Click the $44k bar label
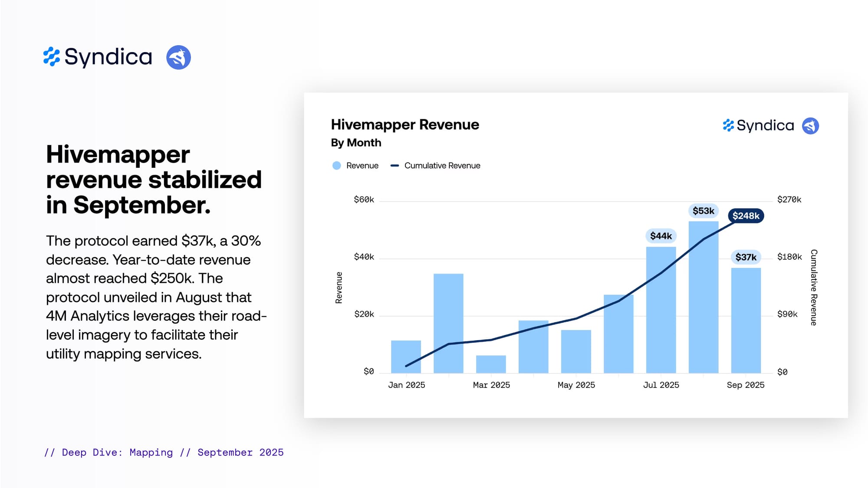The width and height of the screenshot is (868, 488). (x=661, y=236)
